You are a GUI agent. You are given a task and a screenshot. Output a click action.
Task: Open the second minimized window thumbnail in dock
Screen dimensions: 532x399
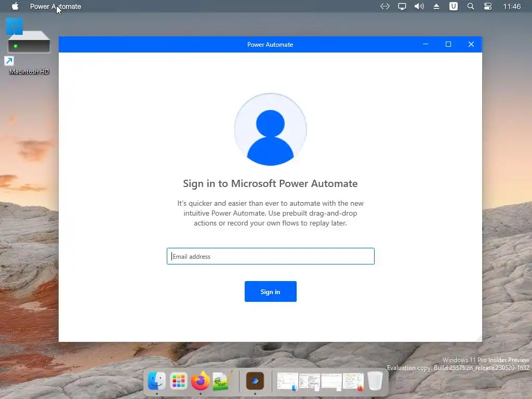(310, 382)
